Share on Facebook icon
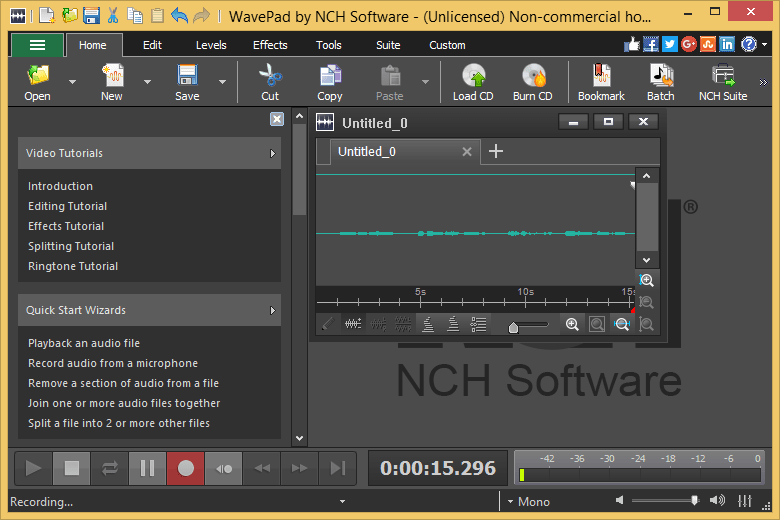 tap(651, 44)
